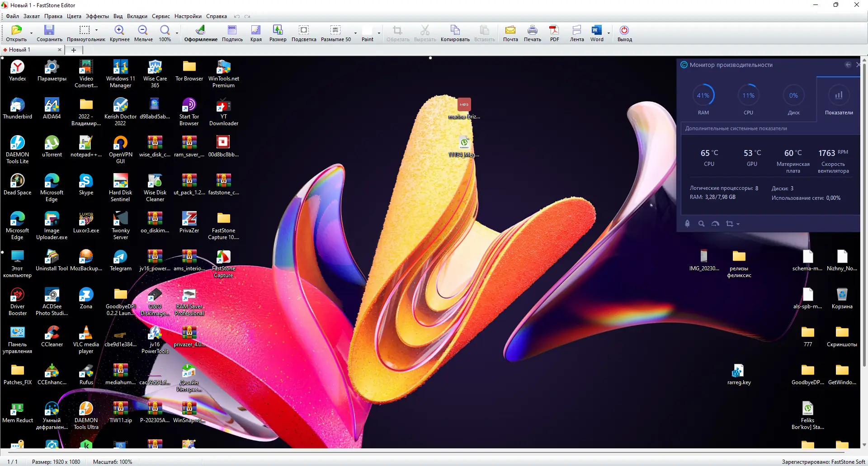Screen dimensions: 868x466
Task: Zoom in with the Крупнее magnifier
Action: click(x=119, y=33)
